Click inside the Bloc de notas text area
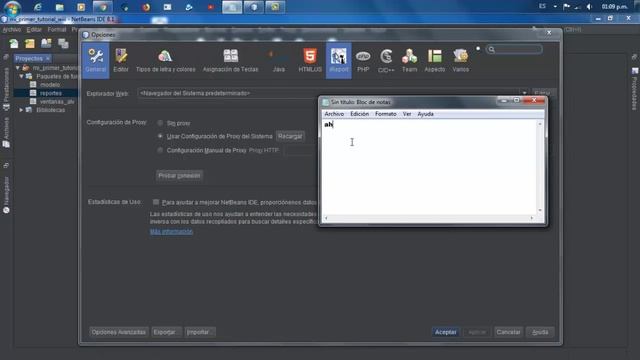This screenshot has width=640, height=360. tap(429, 167)
